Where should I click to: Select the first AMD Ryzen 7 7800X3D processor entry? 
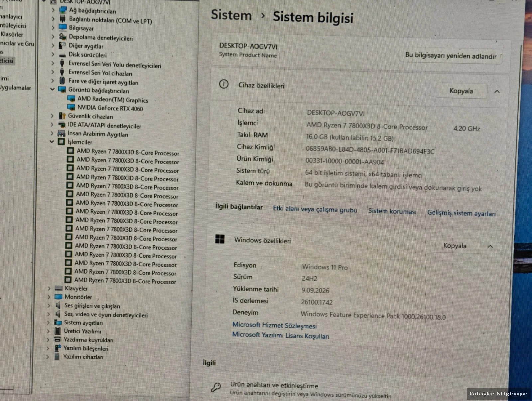click(128, 152)
